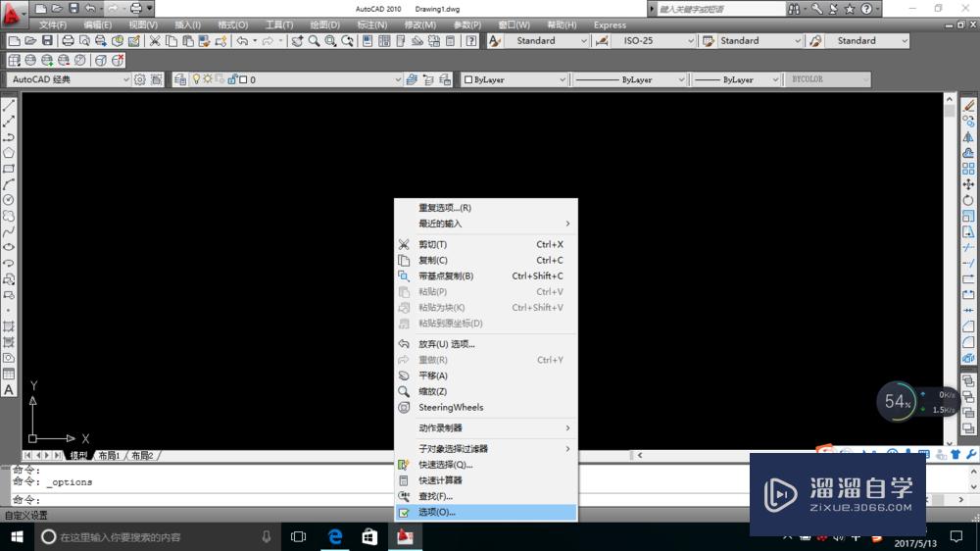Select the Line draw tool

9,106
